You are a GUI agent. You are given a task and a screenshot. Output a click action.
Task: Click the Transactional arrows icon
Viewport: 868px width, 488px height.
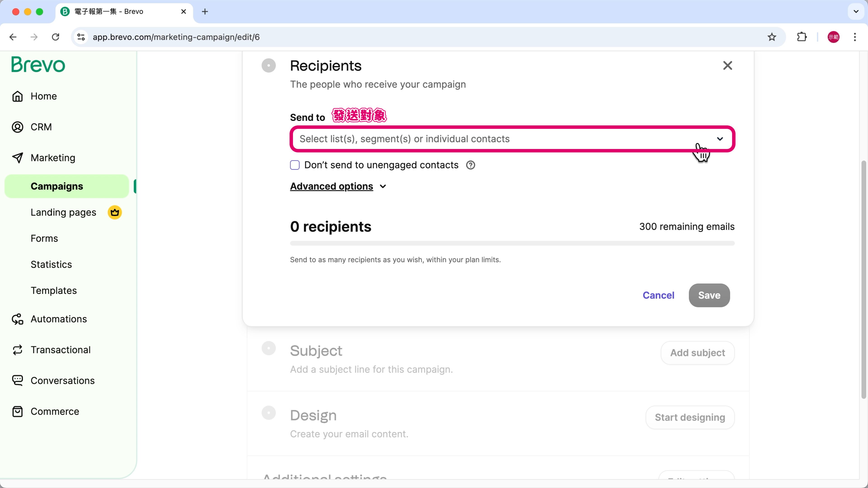point(18,350)
